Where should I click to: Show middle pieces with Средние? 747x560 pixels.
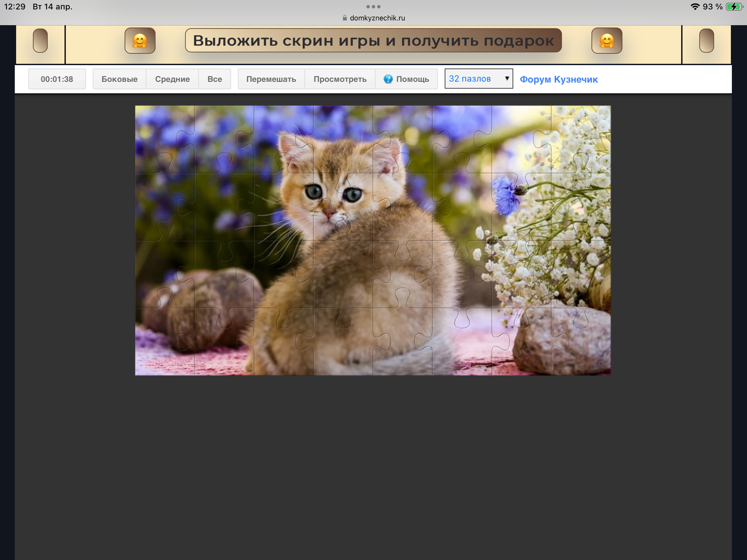point(172,79)
